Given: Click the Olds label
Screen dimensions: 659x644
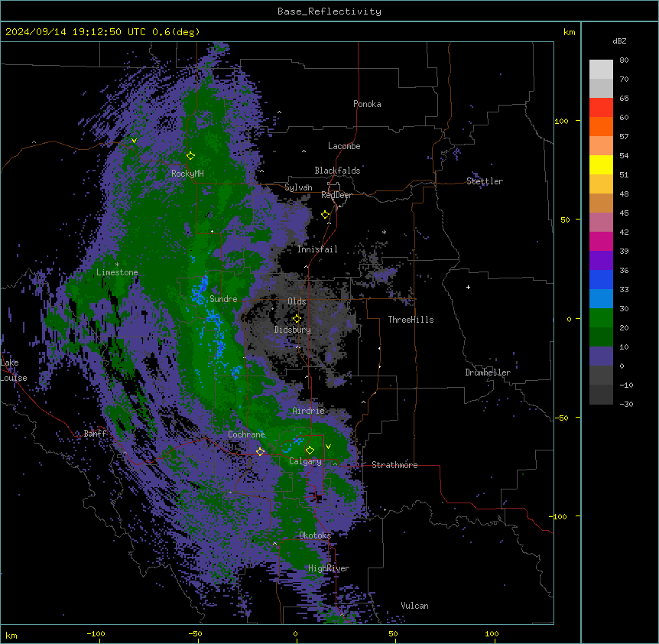Looking at the screenshot, I should tap(297, 301).
